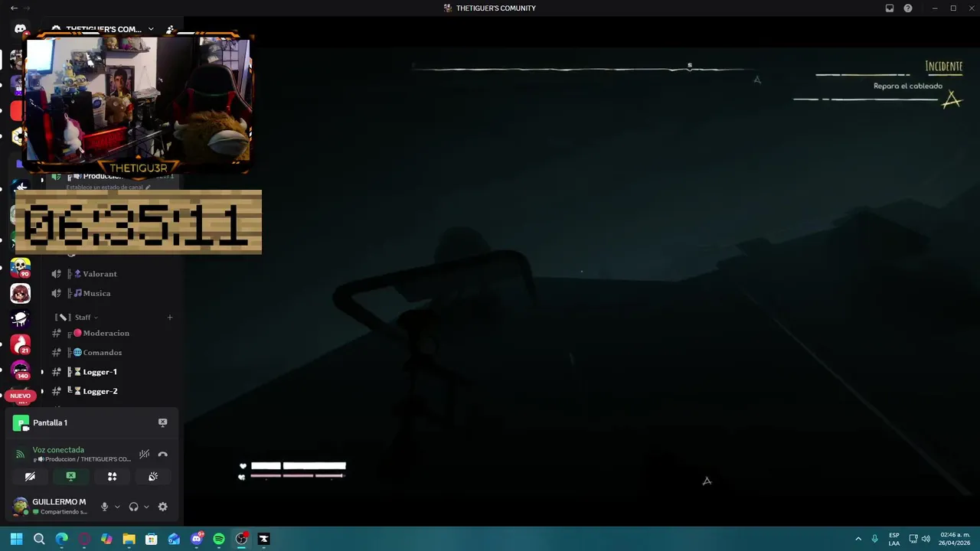Open Voz conectada connection info
The height and width of the screenshot is (551, 980).
[x=58, y=450]
